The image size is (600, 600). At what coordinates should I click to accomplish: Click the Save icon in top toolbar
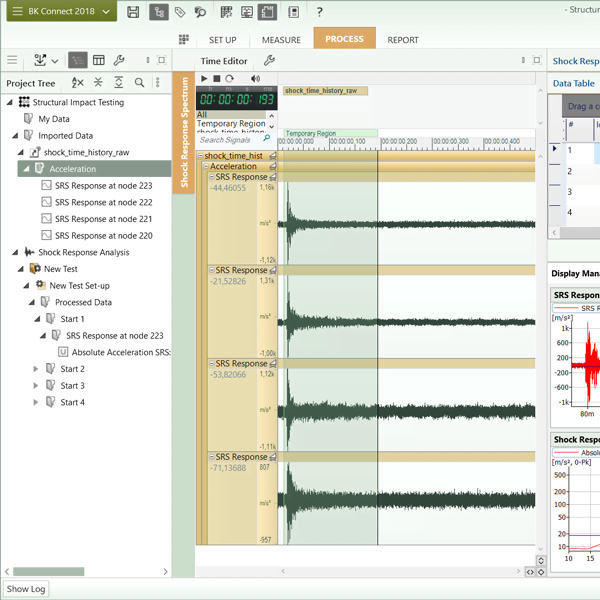[134, 12]
